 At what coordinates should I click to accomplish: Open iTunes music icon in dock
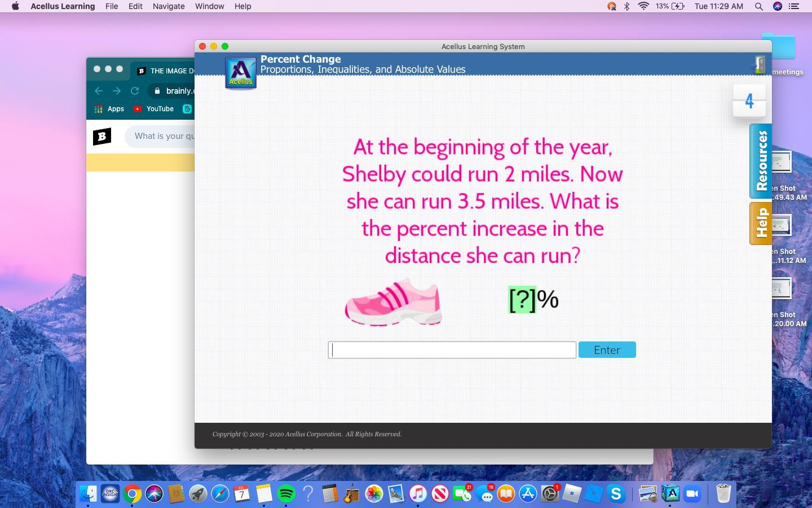coord(418,494)
